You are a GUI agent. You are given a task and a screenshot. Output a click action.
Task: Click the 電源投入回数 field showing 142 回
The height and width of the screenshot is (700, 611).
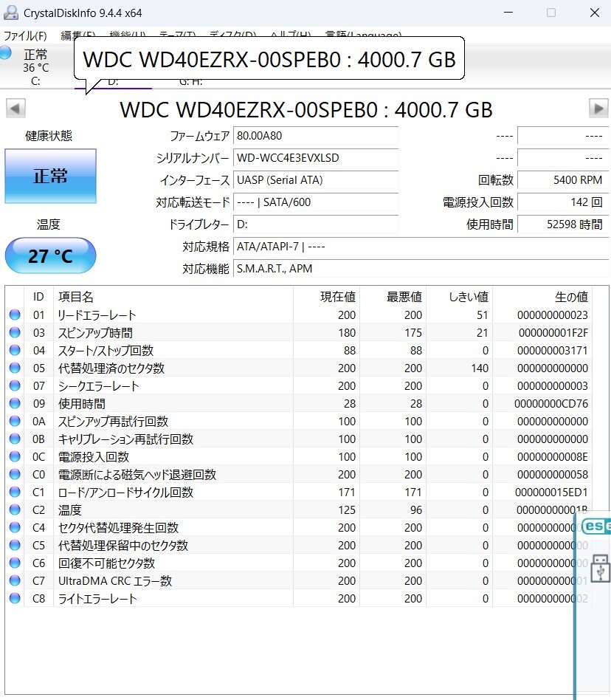[563, 202]
